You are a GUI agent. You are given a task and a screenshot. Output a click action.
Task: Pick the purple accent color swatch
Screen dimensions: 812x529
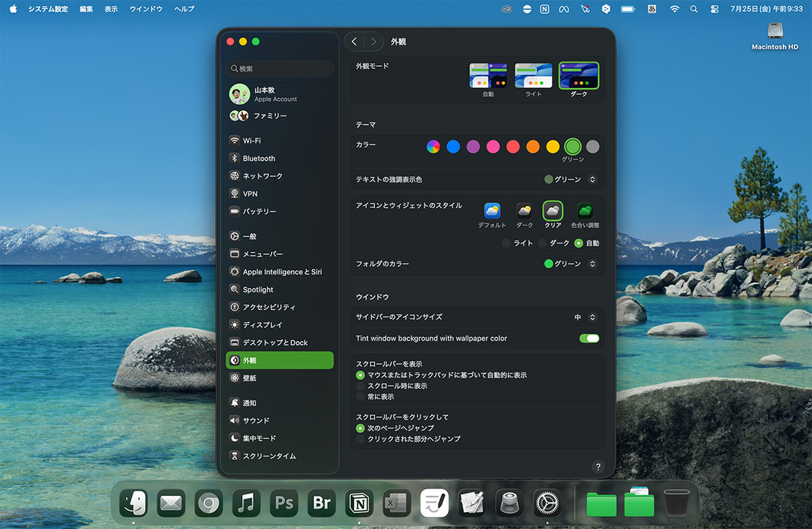[473, 147]
